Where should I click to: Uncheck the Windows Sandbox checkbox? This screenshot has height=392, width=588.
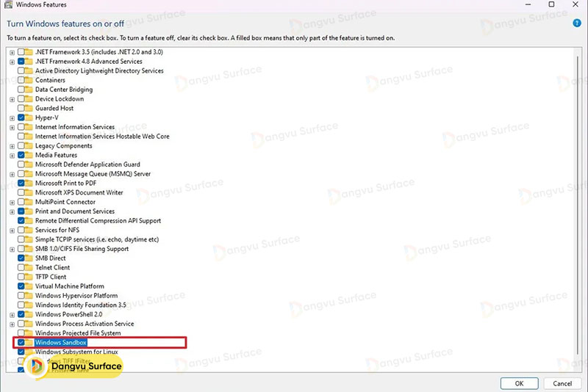point(21,342)
